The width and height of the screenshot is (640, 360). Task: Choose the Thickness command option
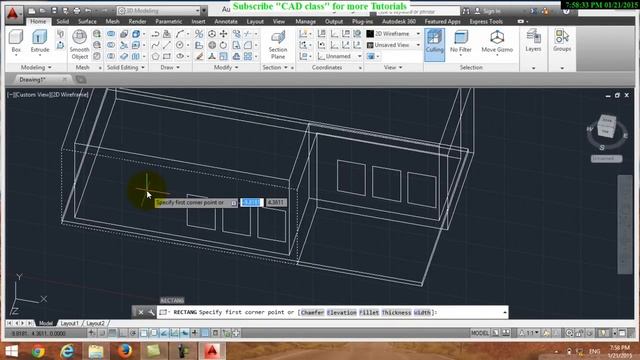(x=396, y=312)
